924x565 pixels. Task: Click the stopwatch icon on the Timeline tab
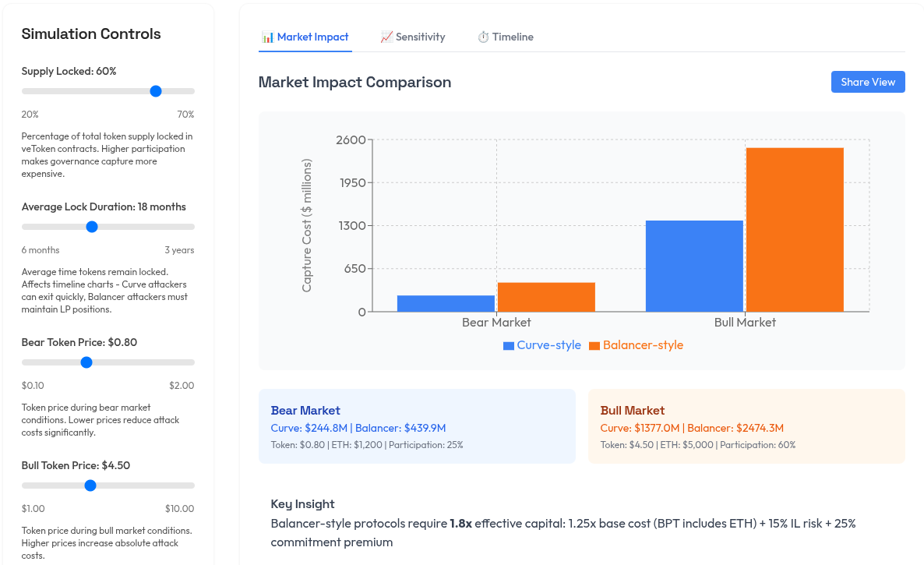click(484, 36)
